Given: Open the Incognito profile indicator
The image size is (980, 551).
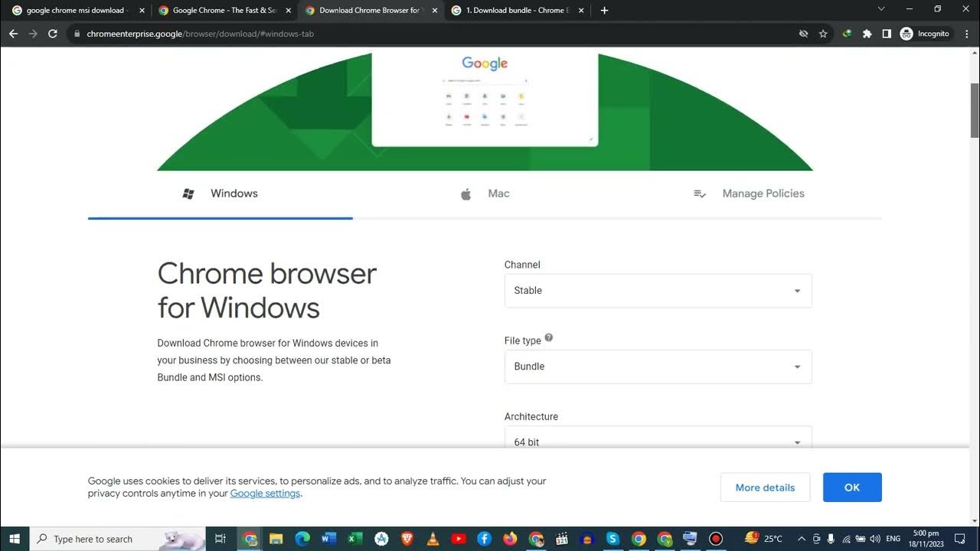Looking at the screenshot, I should point(925,34).
